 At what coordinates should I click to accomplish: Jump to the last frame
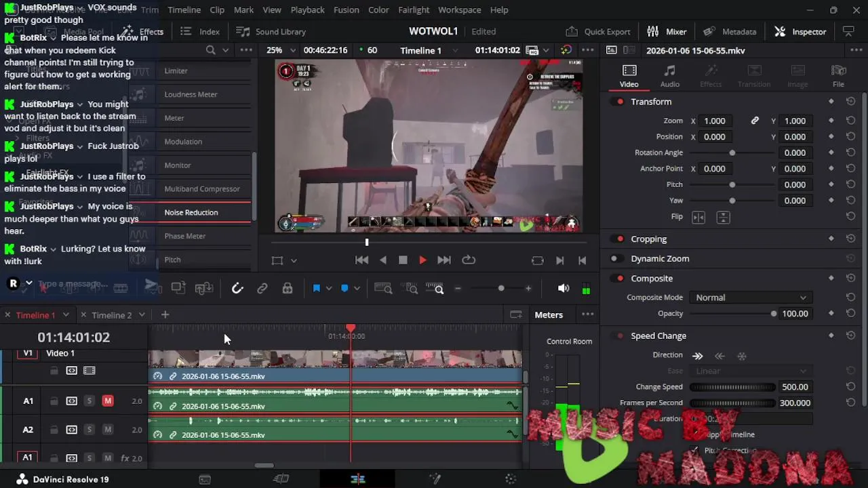(444, 260)
